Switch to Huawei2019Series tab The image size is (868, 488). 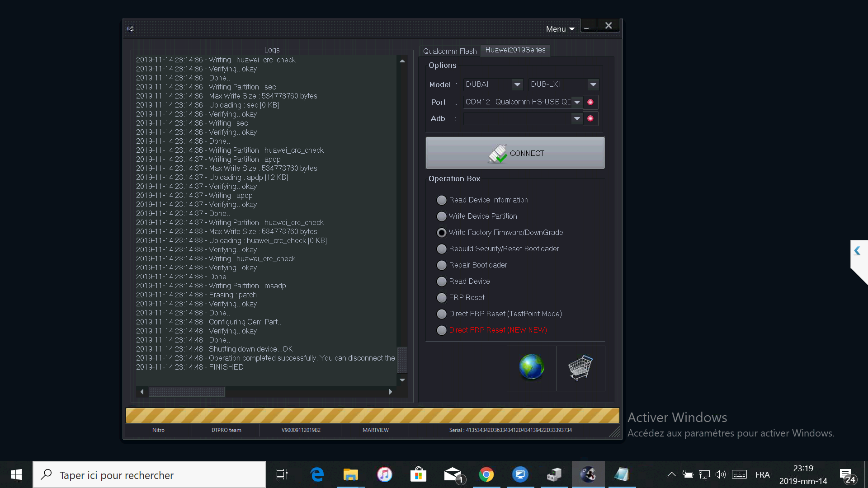[515, 50]
